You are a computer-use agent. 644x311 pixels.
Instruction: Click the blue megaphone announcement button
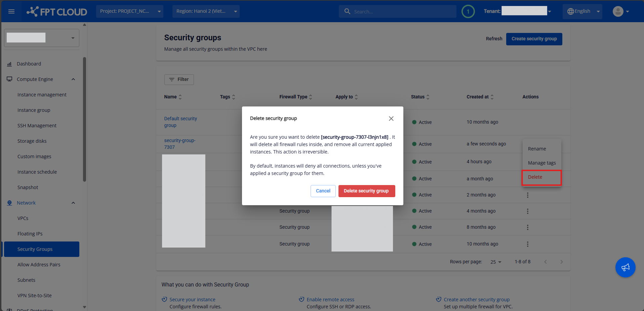click(x=625, y=267)
